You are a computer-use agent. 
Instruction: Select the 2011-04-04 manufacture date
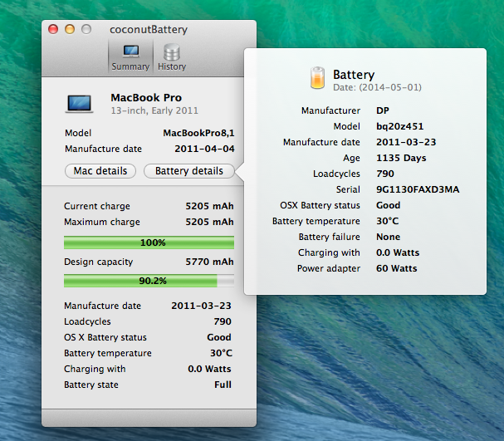click(204, 149)
